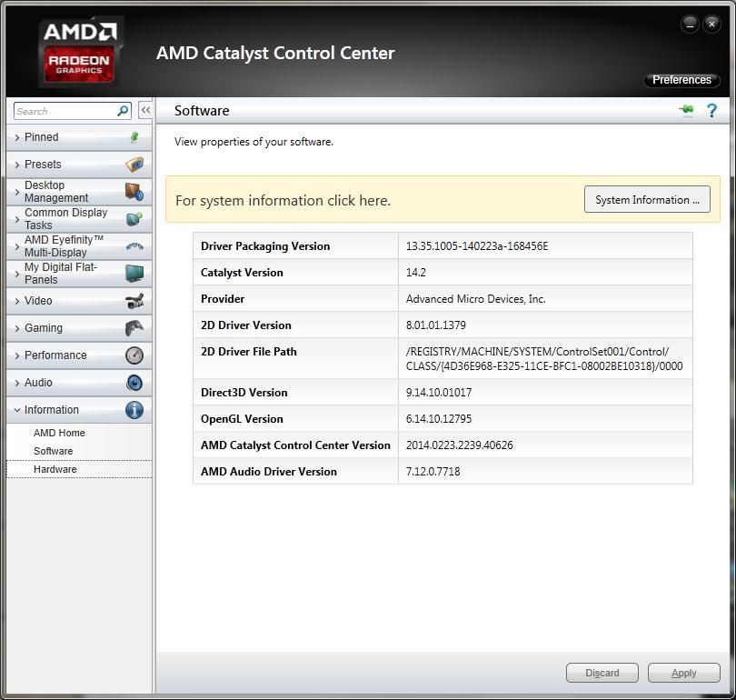Click the Information blue i icon

[134, 410]
